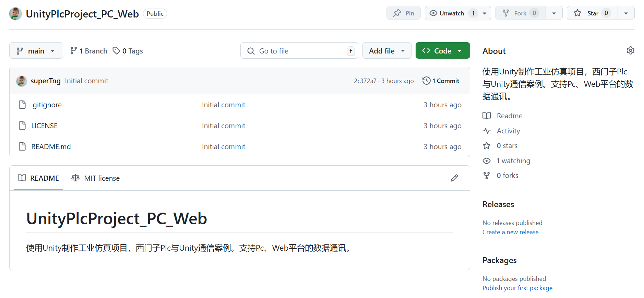This screenshot has height=298, width=644.
Task: View the 1 Commit history
Action: (441, 81)
